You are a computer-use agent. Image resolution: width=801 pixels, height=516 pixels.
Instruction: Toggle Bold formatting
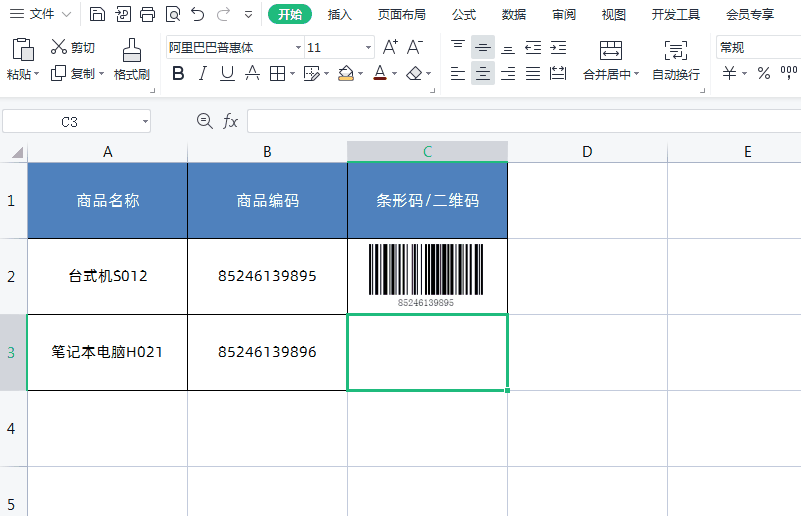click(178, 74)
